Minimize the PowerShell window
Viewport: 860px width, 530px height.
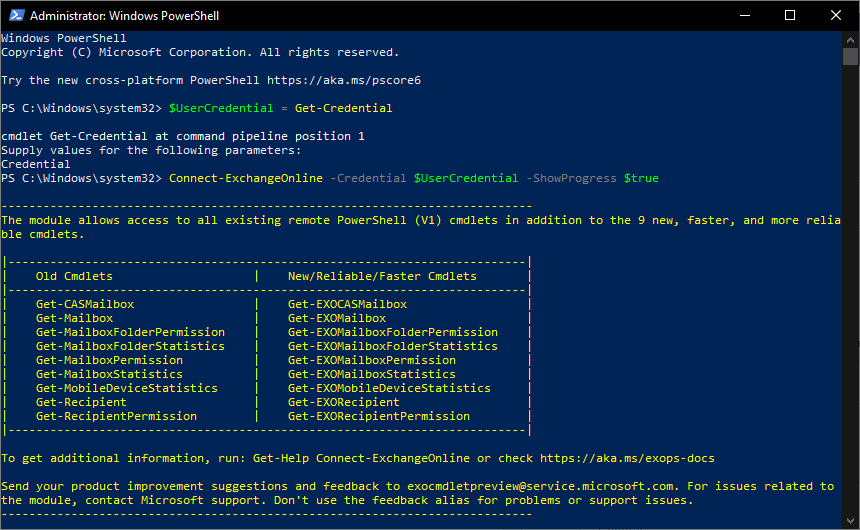[x=745, y=15]
